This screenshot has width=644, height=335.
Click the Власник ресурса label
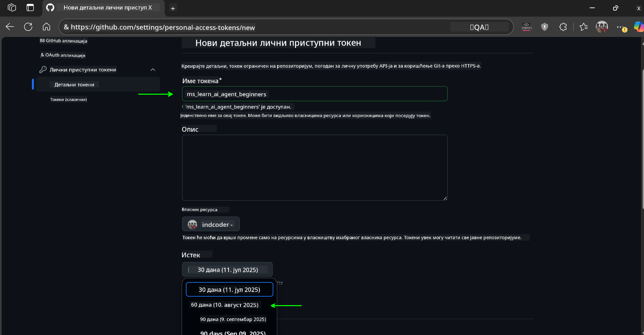point(199,209)
